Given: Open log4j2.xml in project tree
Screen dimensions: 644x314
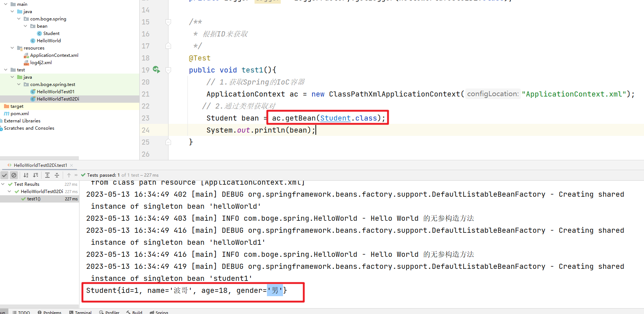Looking at the screenshot, I should pos(41,63).
